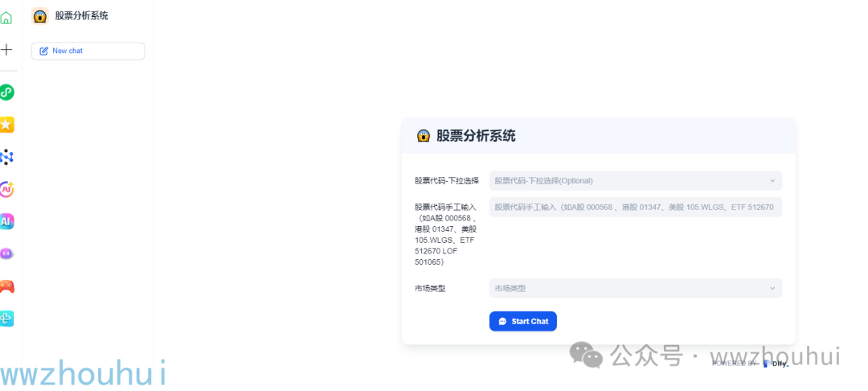Open the square blue-pink AI icon
This screenshot has width=868, height=391.
6,221
